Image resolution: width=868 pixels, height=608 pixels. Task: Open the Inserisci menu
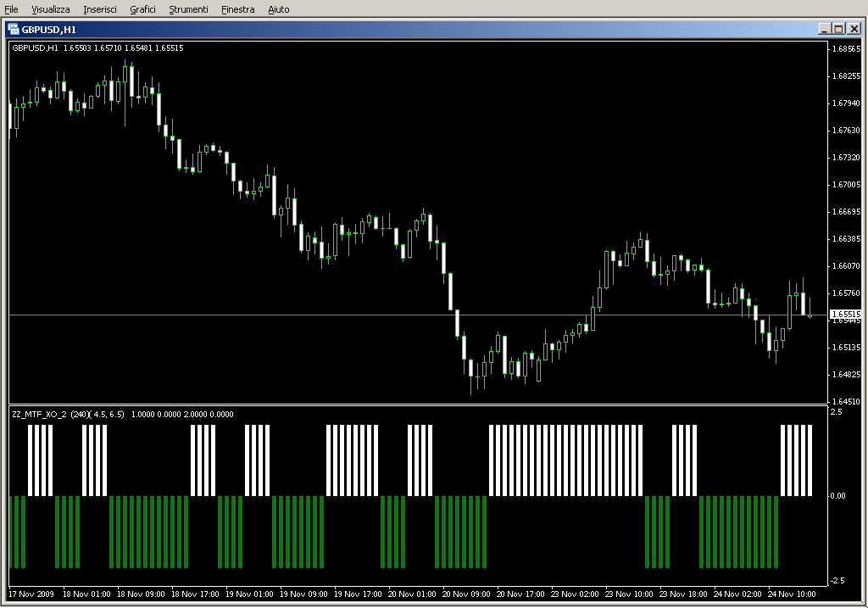pyautogui.click(x=100, y=9)
